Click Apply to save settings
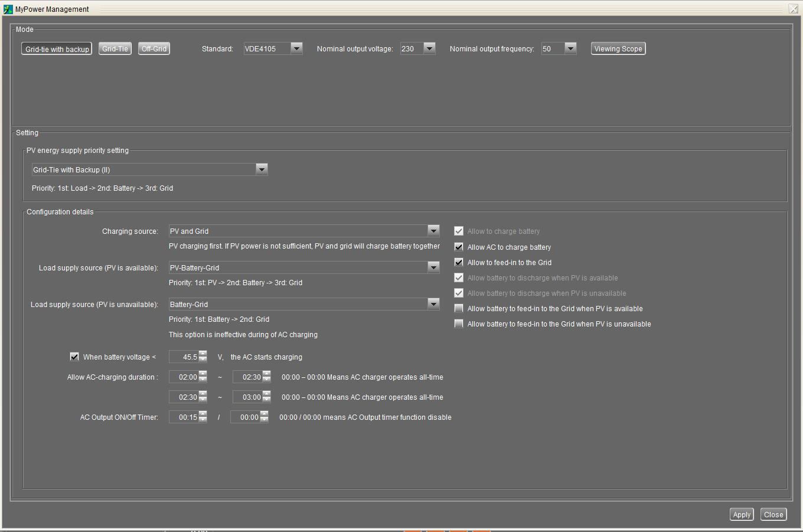803x532 pixels. [741, 514]
